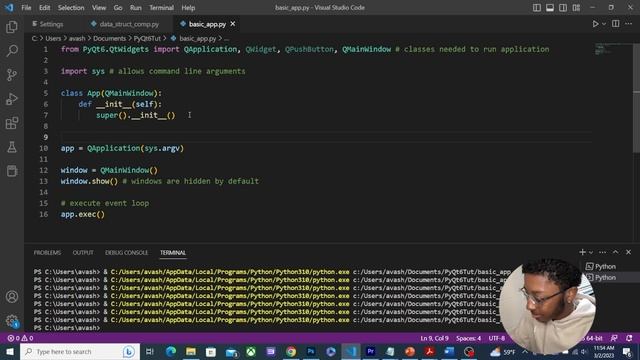The height and width of the screenshot is (360, 640).
Task: Click UTF-8 encoding status item
Action: [497, 338]
